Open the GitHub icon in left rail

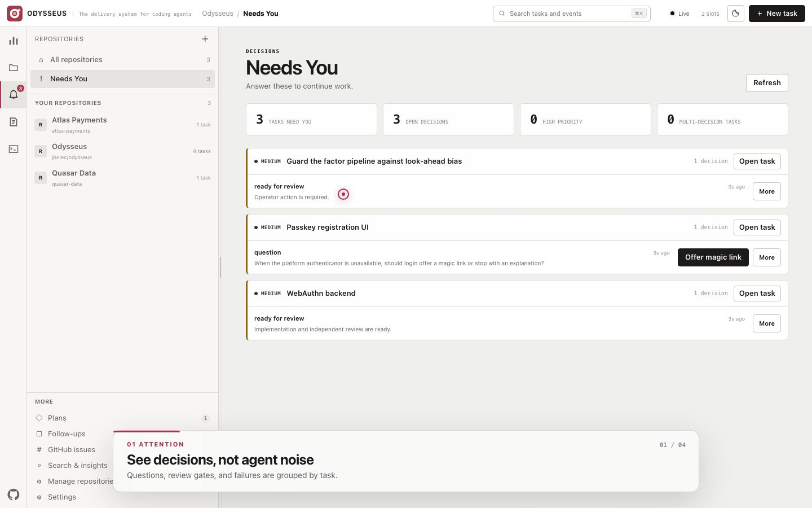[x=14, y=494]
